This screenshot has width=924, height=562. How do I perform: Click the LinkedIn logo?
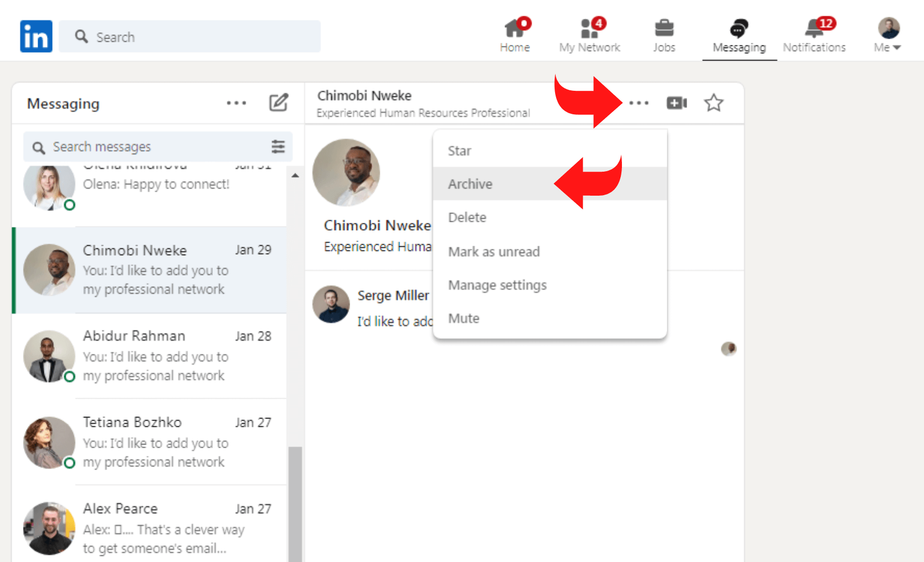pos(36,37)
